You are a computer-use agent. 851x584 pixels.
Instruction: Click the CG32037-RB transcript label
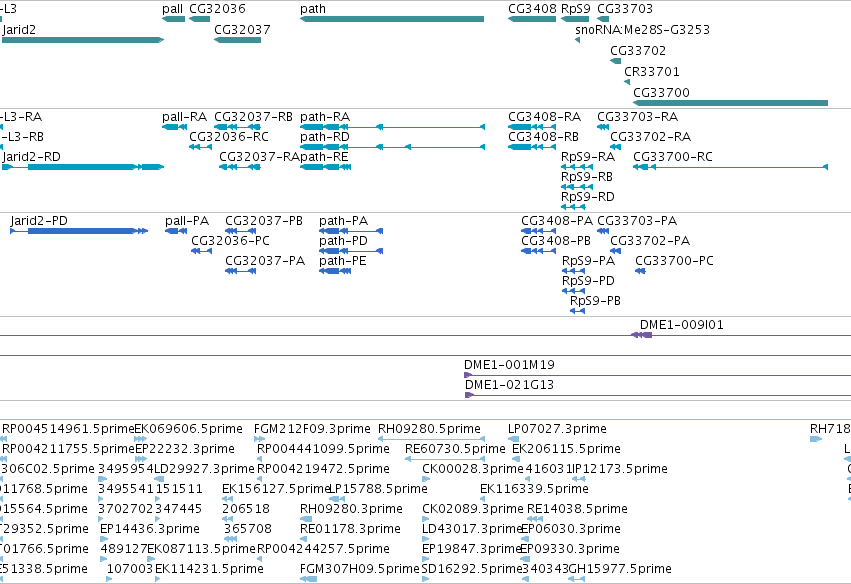point(253,117)
